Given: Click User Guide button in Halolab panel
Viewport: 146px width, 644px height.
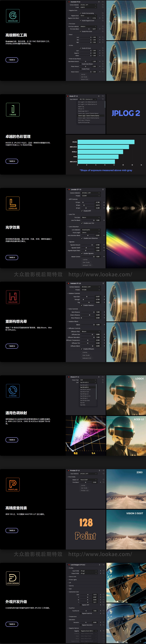Looking at the screenshot, I should point(86,355).
